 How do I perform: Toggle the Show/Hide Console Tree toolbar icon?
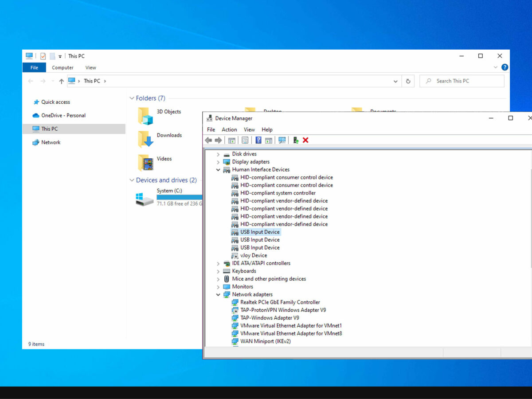pos(231,140)
